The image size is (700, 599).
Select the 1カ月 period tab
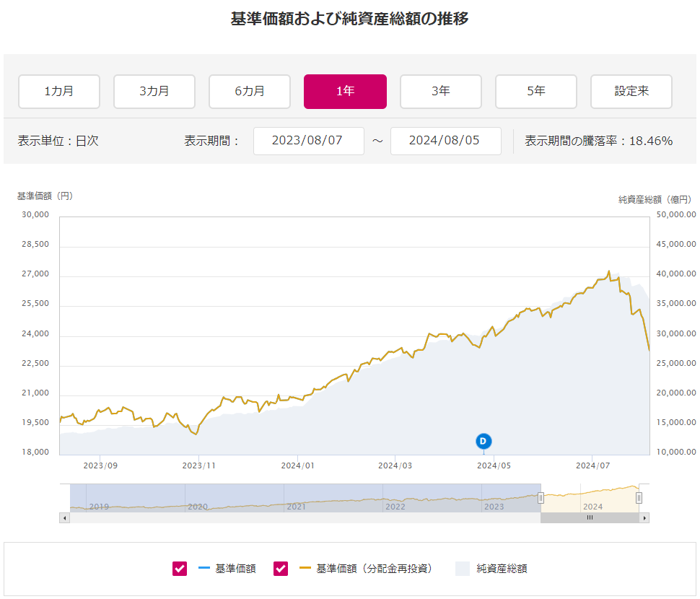(59, 92)
